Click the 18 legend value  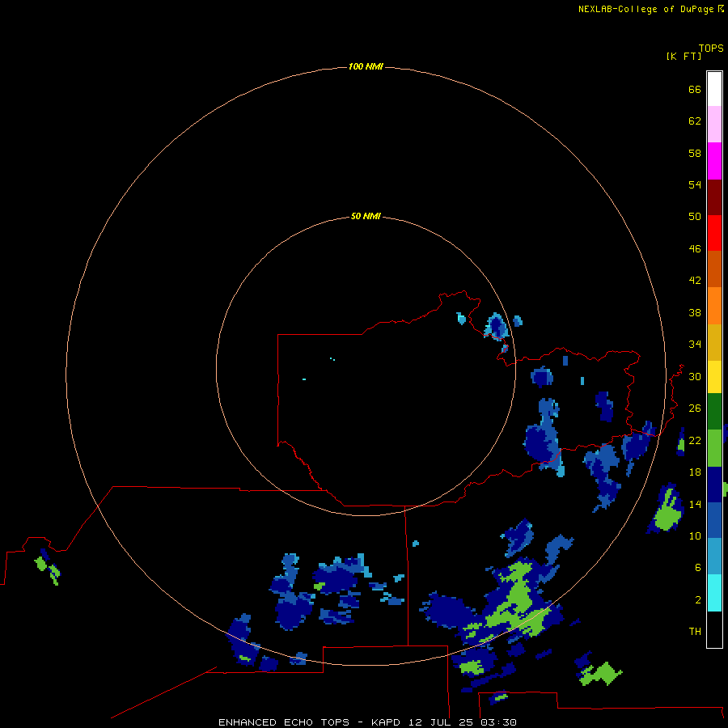pos(695,472)
